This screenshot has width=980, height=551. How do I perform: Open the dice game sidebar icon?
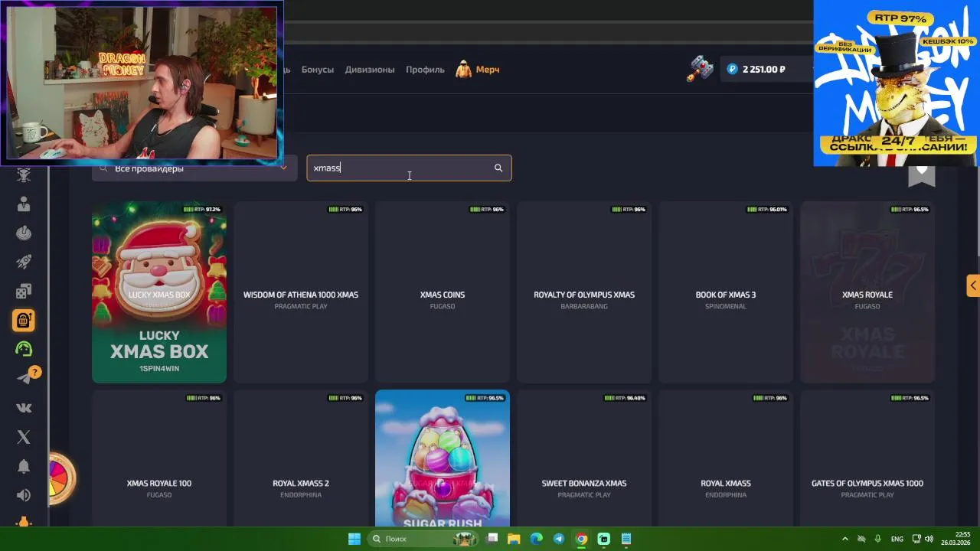point(24,292)
